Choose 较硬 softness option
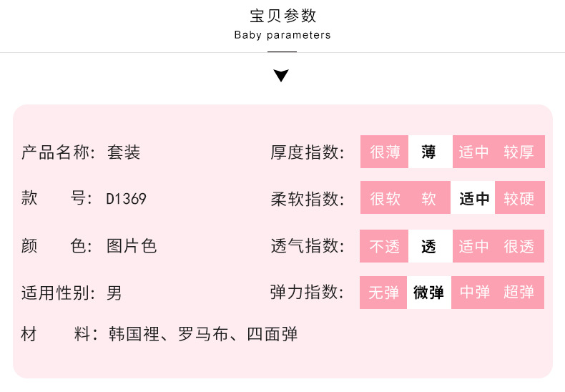 tap(519, 198)
